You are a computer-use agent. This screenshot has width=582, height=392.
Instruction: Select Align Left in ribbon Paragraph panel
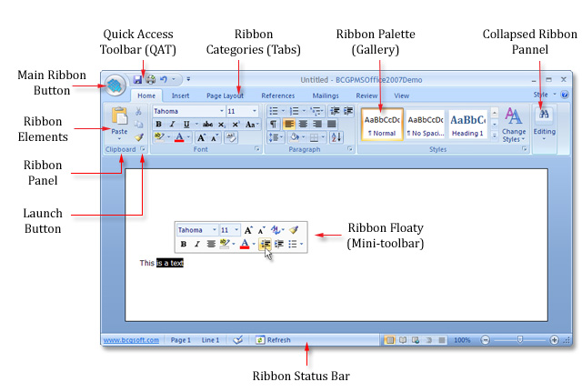click(289, 124)
